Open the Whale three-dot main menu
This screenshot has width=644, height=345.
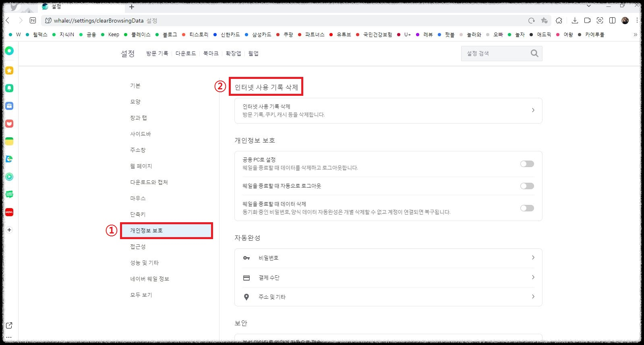(637, 21)
